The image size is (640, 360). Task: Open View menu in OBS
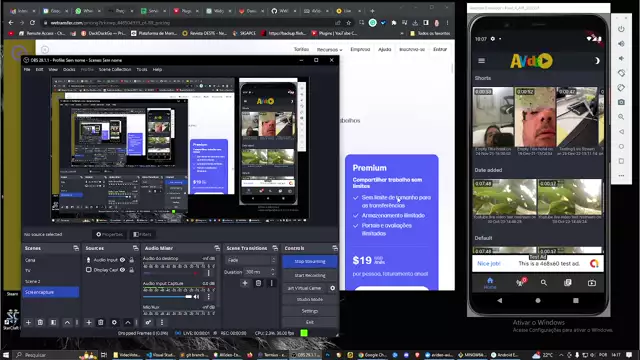point(53,69)
